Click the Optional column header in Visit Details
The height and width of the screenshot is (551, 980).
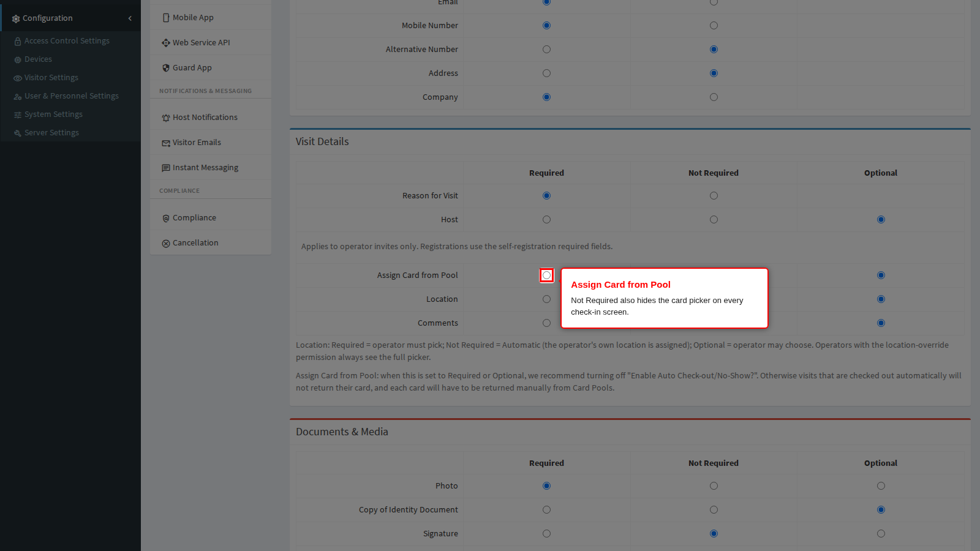pos(881,173)
